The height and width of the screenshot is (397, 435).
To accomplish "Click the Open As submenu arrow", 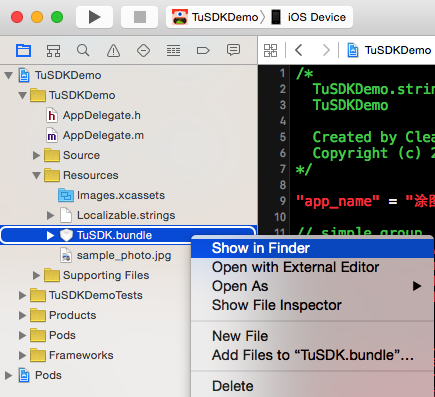I will tap(417, 286).
